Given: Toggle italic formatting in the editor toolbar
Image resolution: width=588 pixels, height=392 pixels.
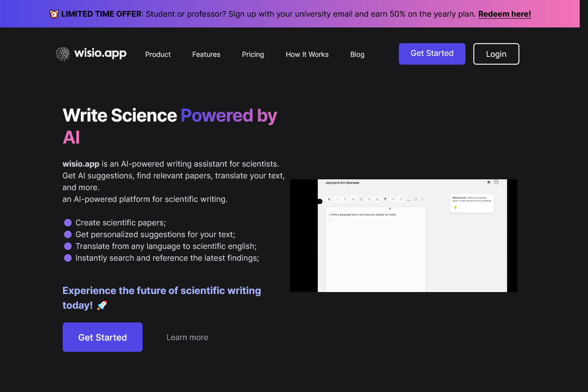Looking at the screenshot, I should click(337, 199).
